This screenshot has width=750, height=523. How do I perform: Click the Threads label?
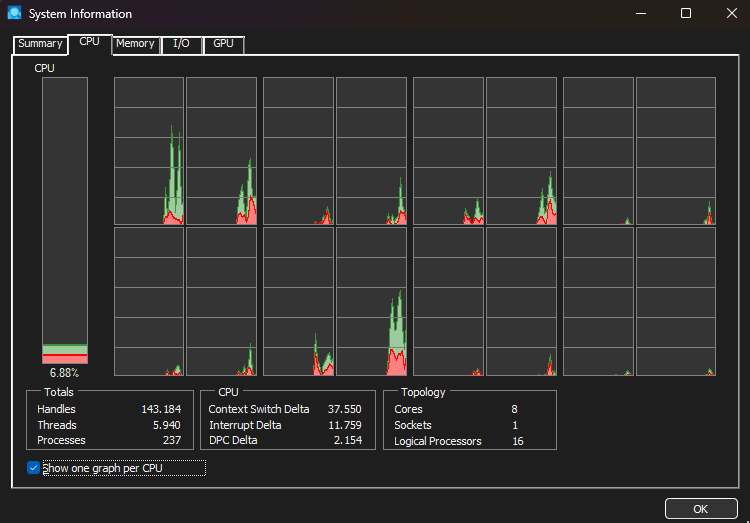pyautogui.click(x=57, y=425)
